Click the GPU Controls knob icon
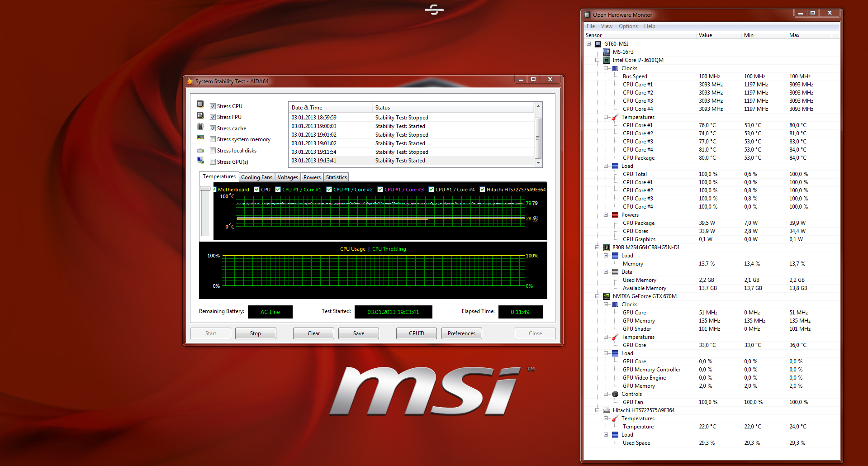Screen dimensions: 868x466 click(x=615, y=394)
